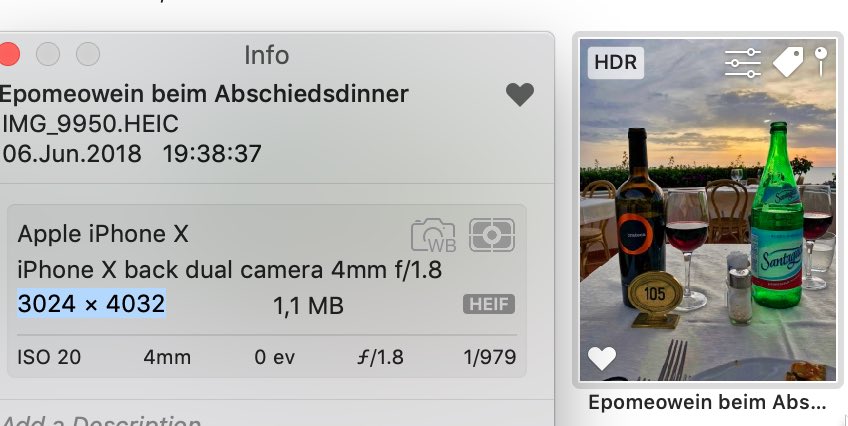Click the Apple iPhone X camera label
The height and width of the screenshot is (426, 848).
[x=104, y=234]
